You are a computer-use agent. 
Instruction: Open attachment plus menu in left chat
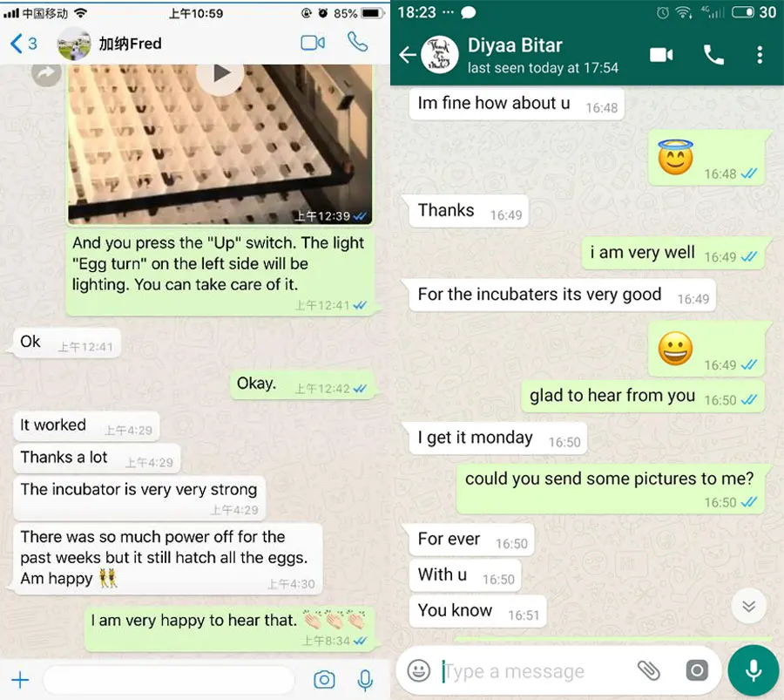pos(20,680)
